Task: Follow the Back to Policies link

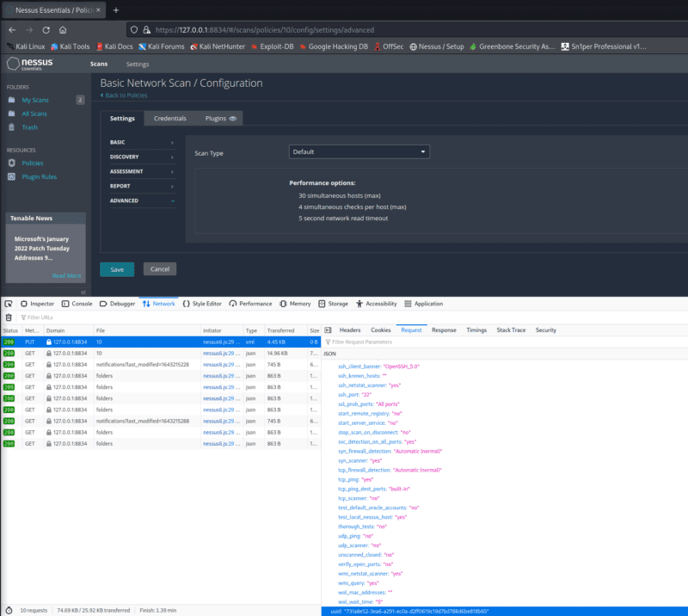Action: click(x=127, y=95)
